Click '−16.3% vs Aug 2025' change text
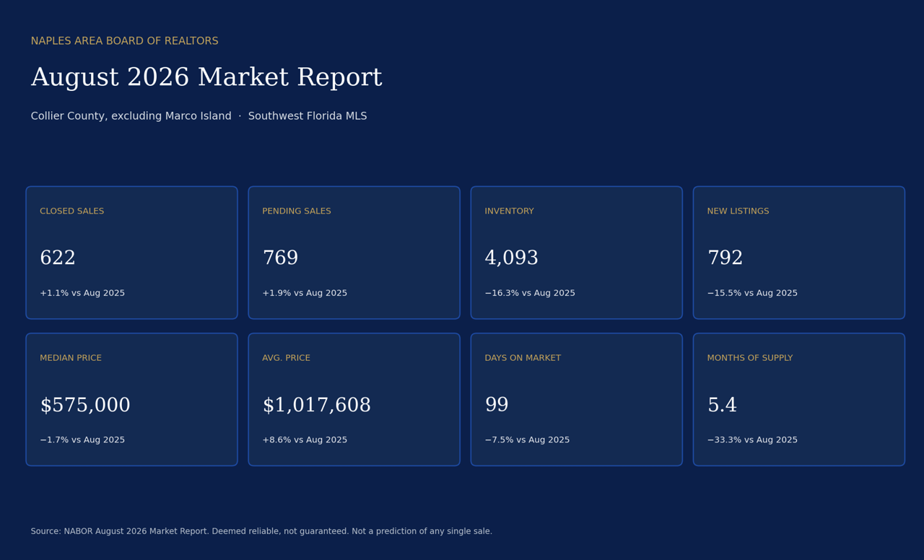Viewport: 924px width, 560px height. [x=530, y=294]
